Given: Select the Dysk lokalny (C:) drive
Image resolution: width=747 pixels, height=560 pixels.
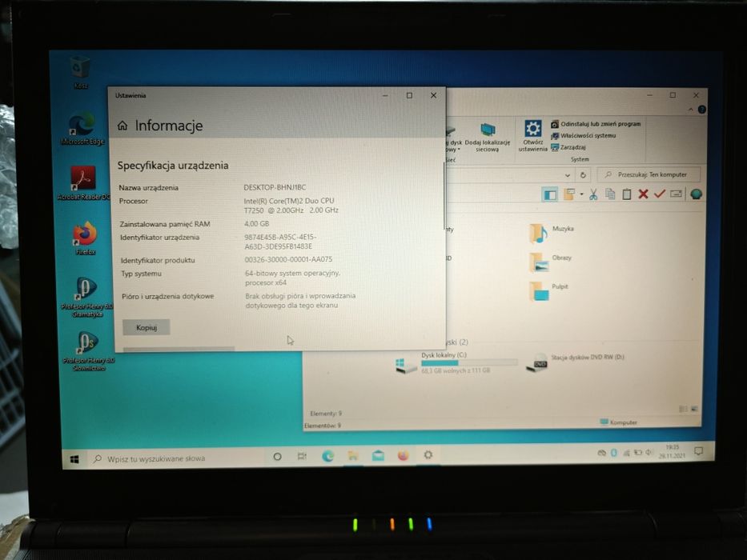Looking at the screenshot, I should 456,363.
